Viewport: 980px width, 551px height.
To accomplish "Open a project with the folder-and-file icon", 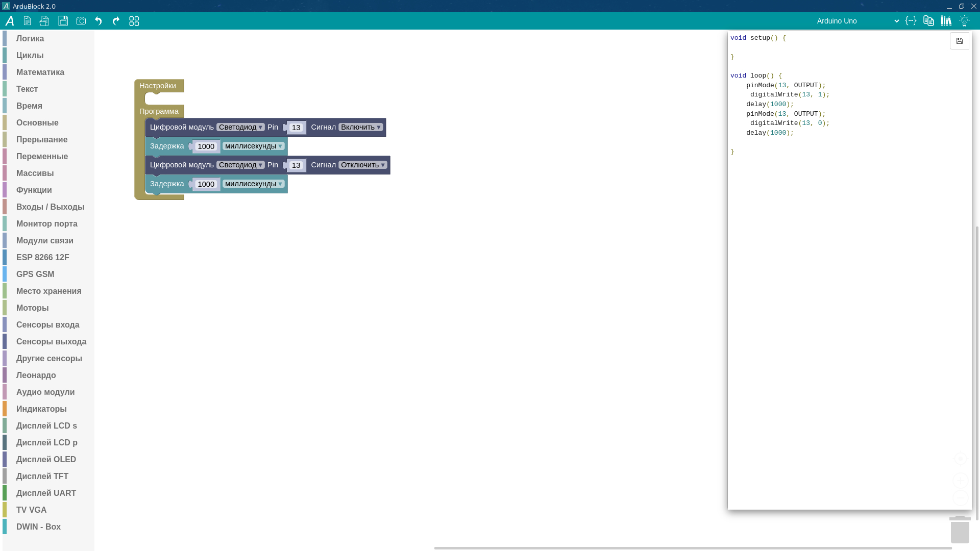I will tap(44, 21).
